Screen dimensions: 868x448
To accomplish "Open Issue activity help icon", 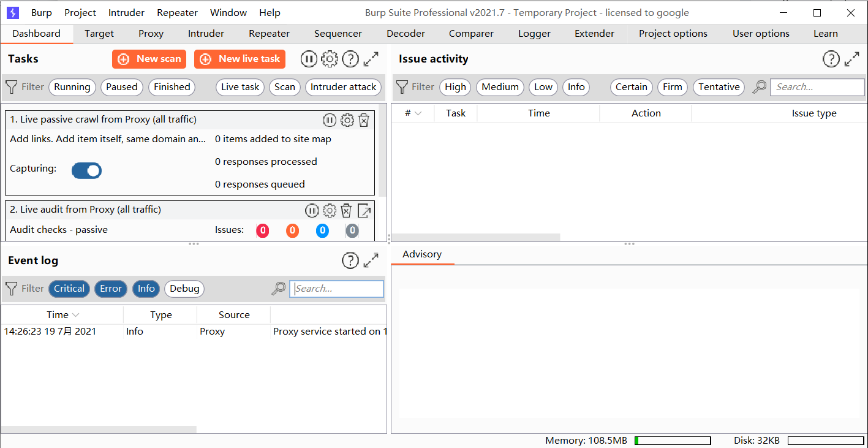I will pyautogui.click(x=831, y=59).
